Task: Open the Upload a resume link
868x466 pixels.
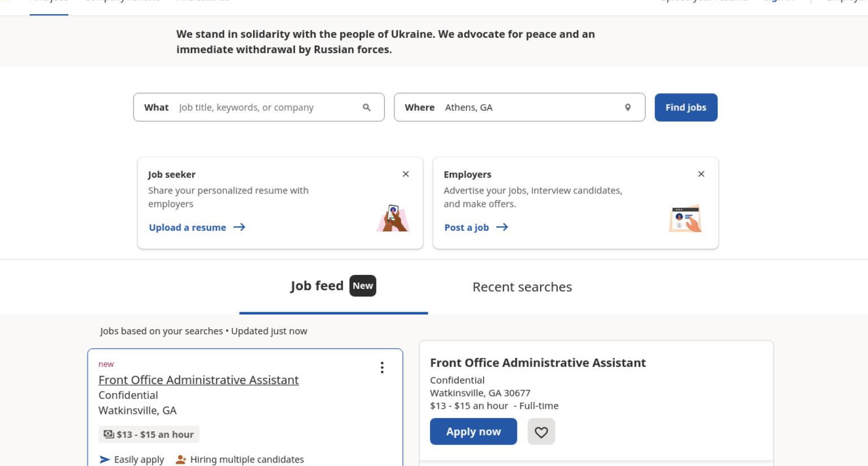Action: (188, 227)
